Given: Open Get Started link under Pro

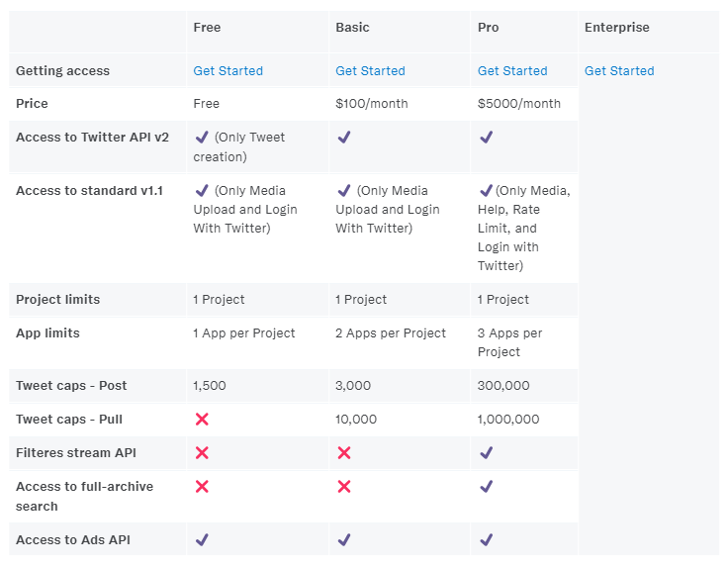Looking at the screenshot, I should [512, 70].
